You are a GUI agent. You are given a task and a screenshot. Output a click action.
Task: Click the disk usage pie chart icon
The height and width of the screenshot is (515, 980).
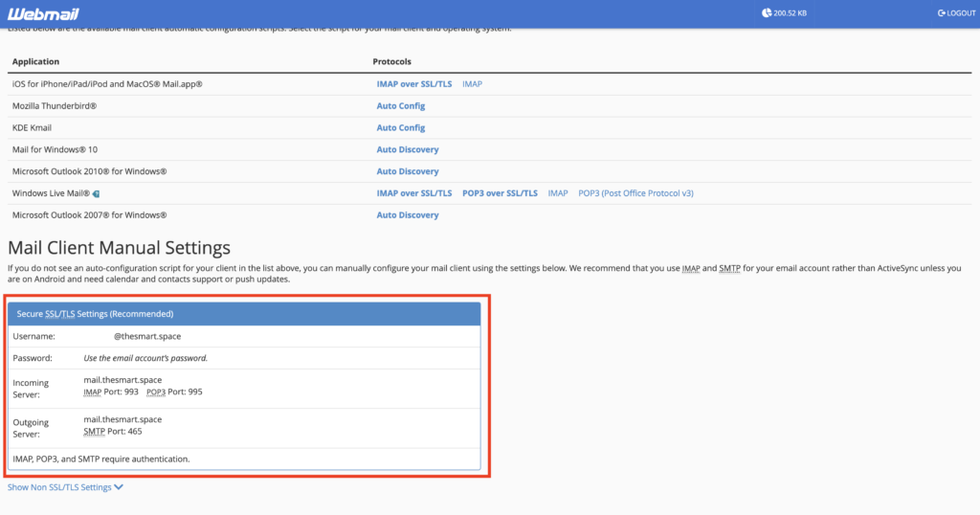tap(767, 13)
